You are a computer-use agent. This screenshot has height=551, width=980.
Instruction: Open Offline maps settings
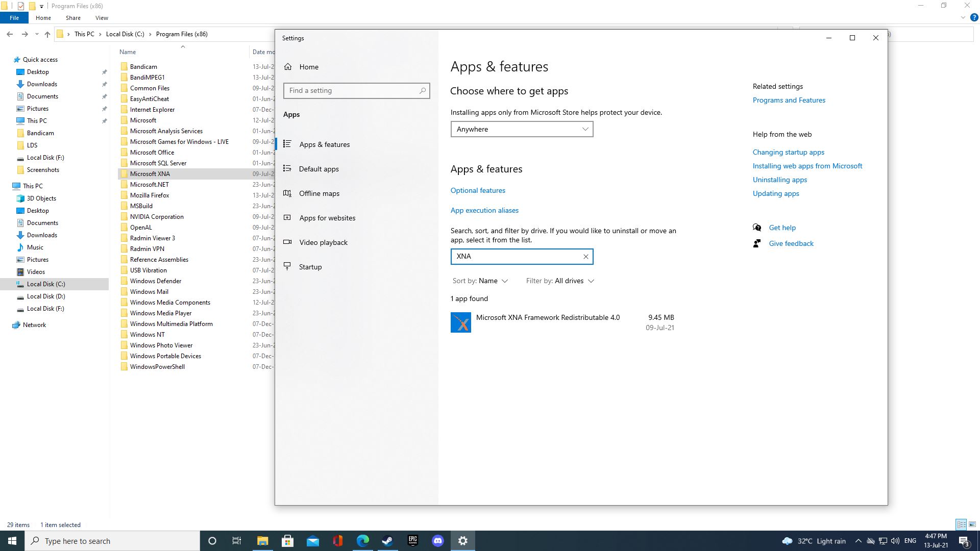(318, 193)
